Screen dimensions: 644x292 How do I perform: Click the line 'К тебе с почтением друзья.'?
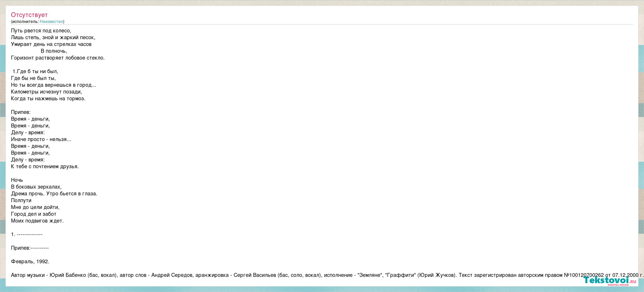pyautogui.click(x=45, y=166)
